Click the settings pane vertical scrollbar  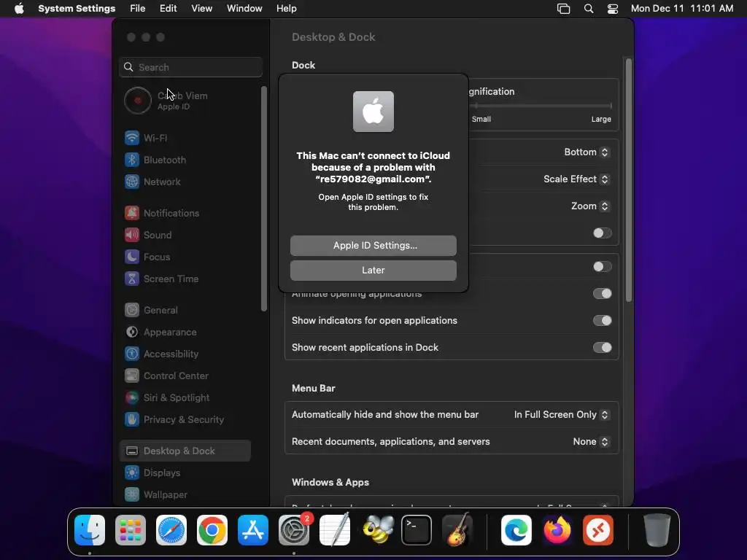(x=629, y=180)
